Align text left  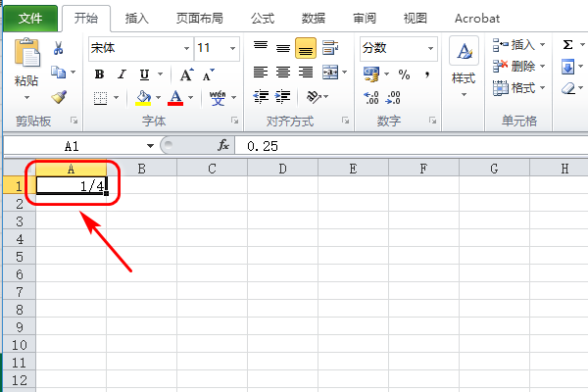261,72
